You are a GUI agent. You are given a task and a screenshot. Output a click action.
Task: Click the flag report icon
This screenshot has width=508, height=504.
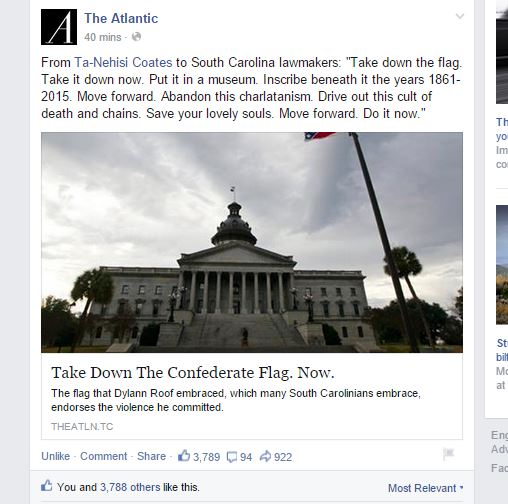tap(449, 454)
